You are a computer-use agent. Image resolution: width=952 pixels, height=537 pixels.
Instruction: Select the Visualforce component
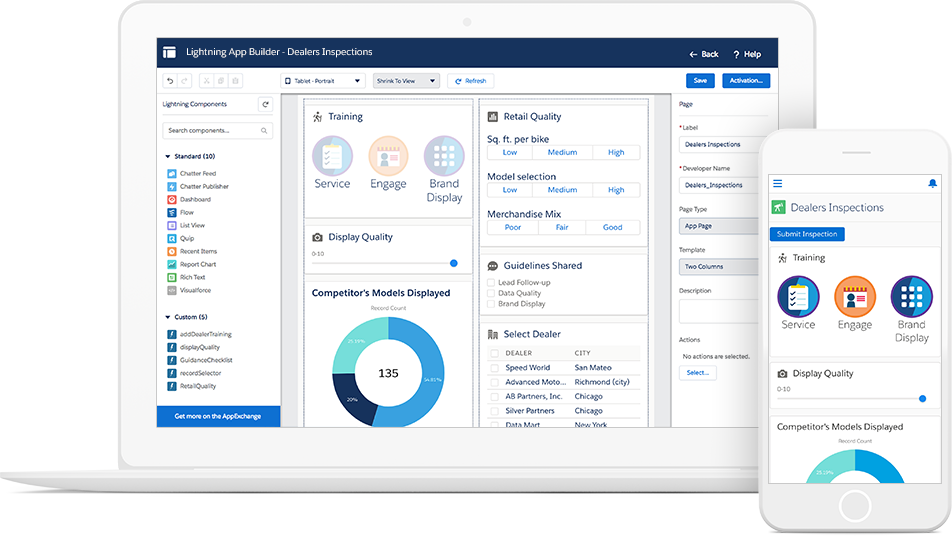tap(189, 290)
